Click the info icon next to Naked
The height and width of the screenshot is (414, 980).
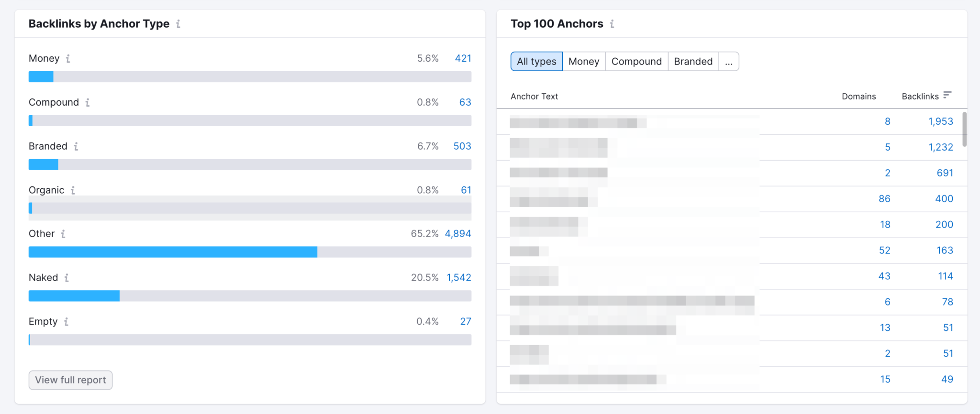pos(66,278)
